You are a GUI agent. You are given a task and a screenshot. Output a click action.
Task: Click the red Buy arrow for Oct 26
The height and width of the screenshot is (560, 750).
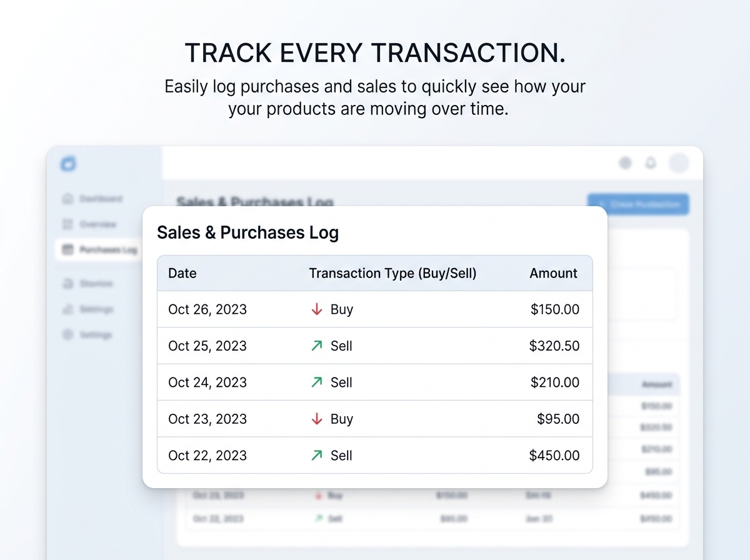click(317, 309)
